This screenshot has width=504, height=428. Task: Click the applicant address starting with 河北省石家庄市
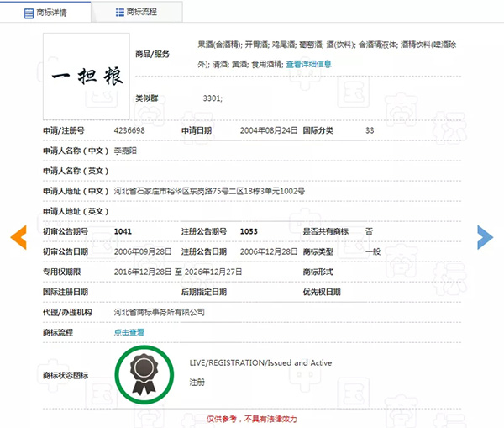pyautogui.click(x=208, y=191)
